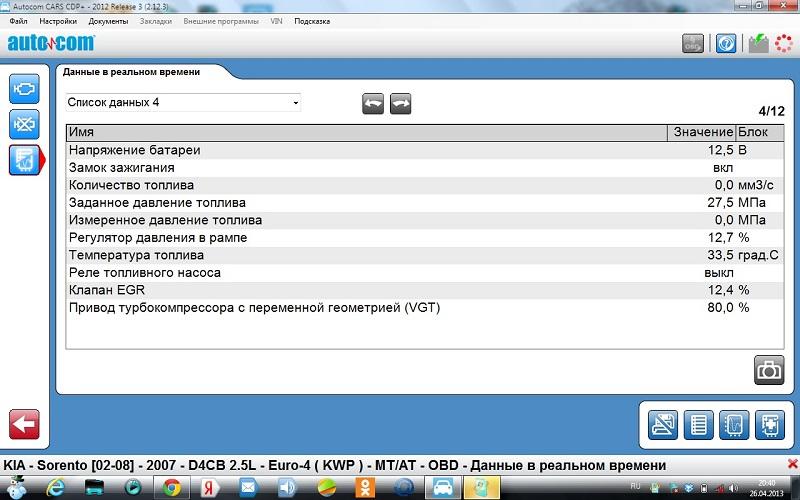
Task: Expand the 'Список данных 4' dropdown
Action: click(295, 103)
